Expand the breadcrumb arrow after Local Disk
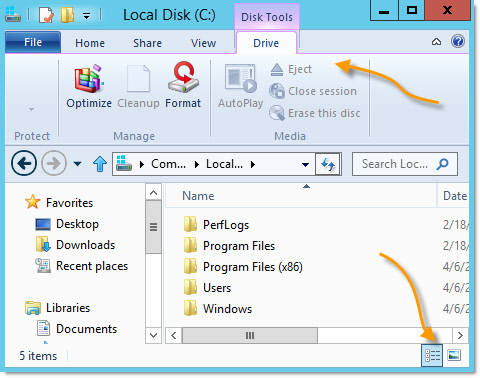480x378 pixels. tap(253, 164)
